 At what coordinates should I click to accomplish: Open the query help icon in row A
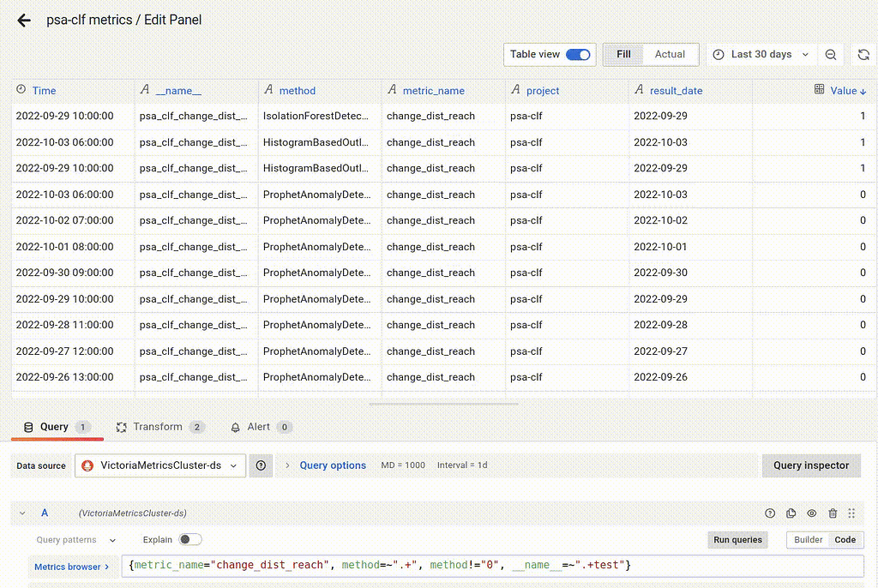pos(770,513)
